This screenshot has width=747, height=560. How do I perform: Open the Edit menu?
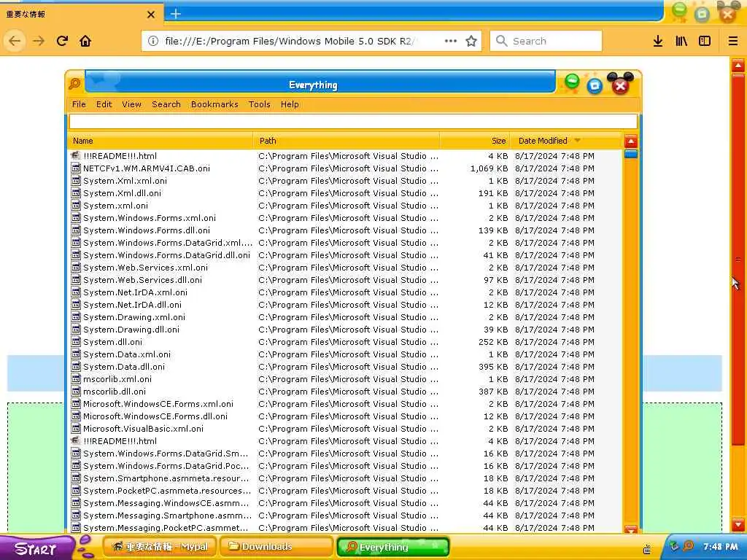(x=104, y=104)
